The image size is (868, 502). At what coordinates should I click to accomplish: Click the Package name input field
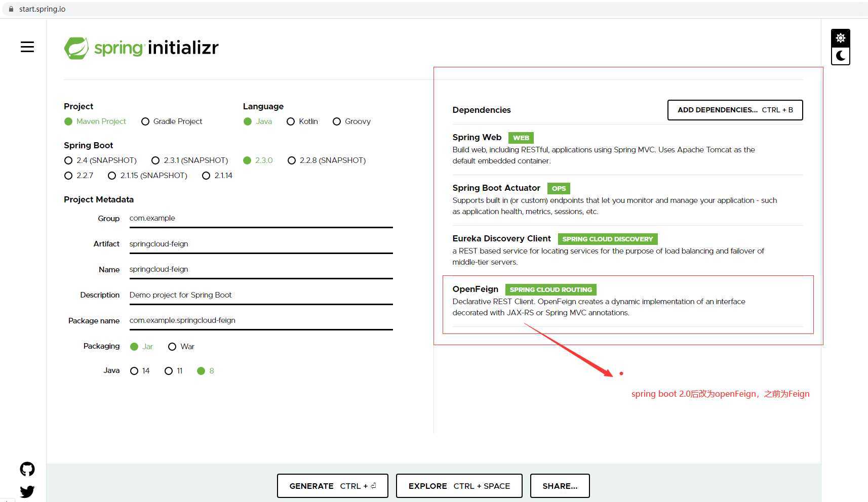point(261,320)
